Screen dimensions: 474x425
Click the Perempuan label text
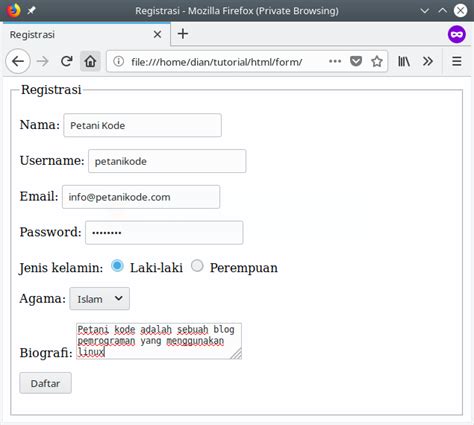click(244, 268)
